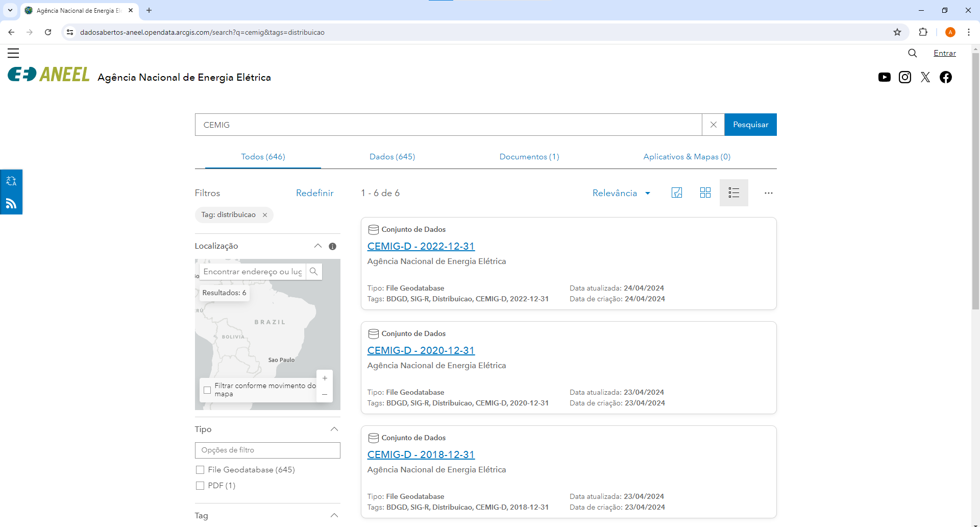
Task: Open CEMIG-D - 2020-12-31 dataset
Action: pos(421,350)
